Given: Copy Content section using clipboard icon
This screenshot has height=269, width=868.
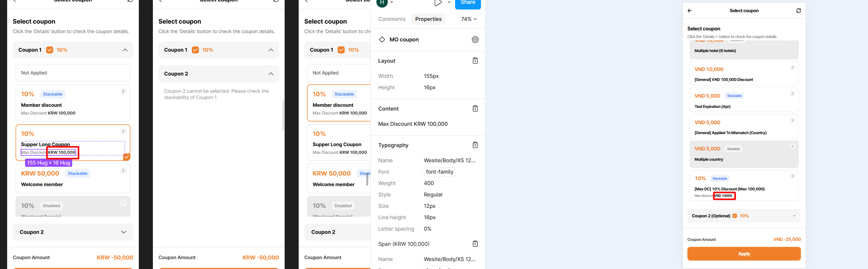Looking at the screenshot, I should coord(475,109).
